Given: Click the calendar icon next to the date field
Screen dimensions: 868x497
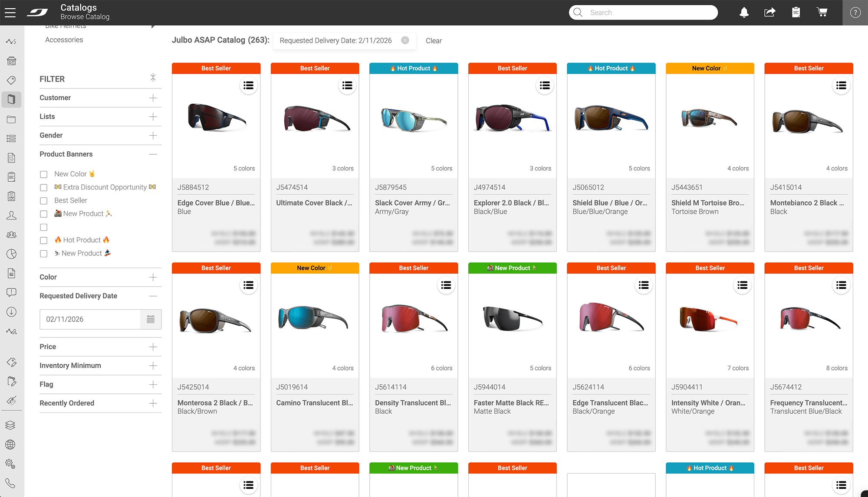Looking at the screenshot, I should click(x=151, y=319).
